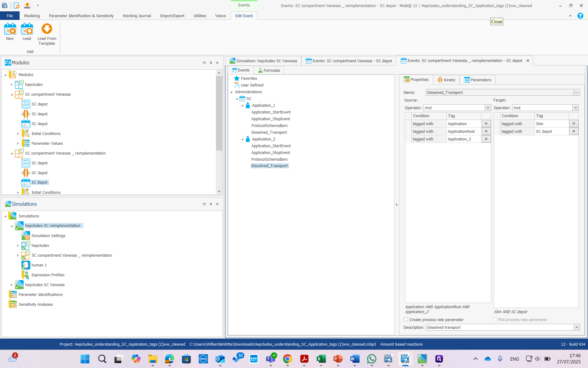Expand Initial Conditions under SC compartment Vanessa
588x368 pixels.
click(x=18, y=133)
